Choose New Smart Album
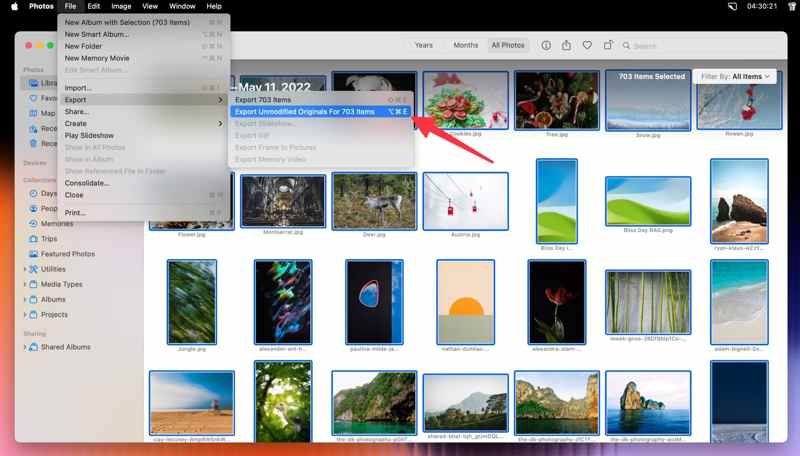This screenshot has width=800, height=456. (x=143, y=34)
